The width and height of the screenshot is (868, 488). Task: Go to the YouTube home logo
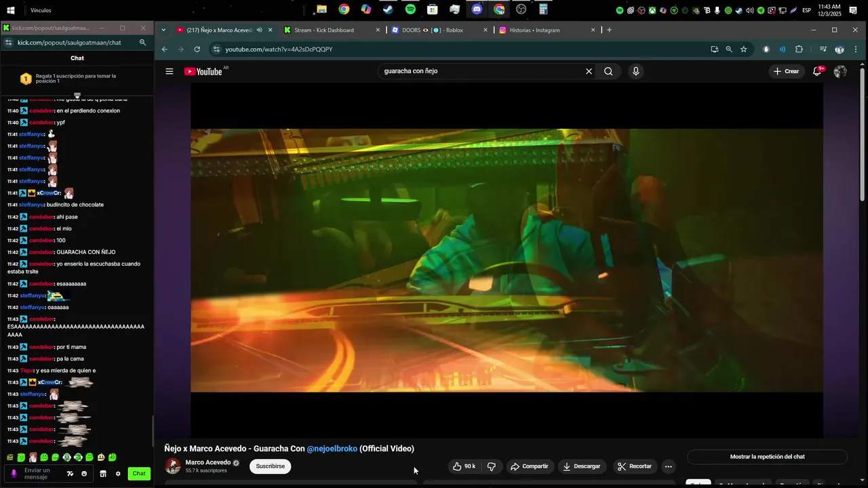click(x=203, y=71)
